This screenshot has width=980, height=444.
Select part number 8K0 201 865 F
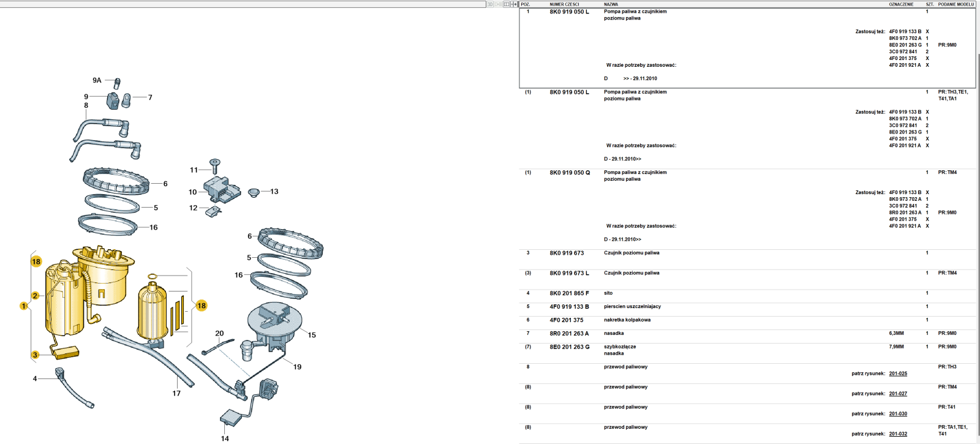tap(569, 293)
